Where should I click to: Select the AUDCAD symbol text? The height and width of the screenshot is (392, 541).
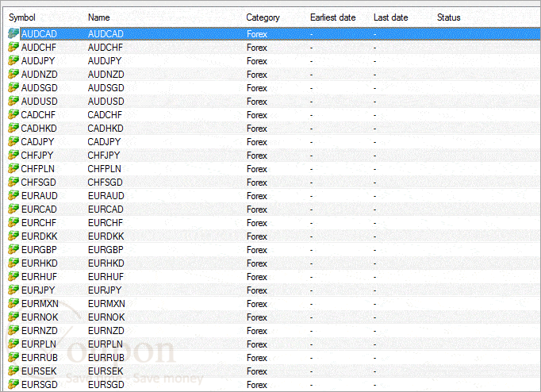pyautogui.click(x=39, y=34)
